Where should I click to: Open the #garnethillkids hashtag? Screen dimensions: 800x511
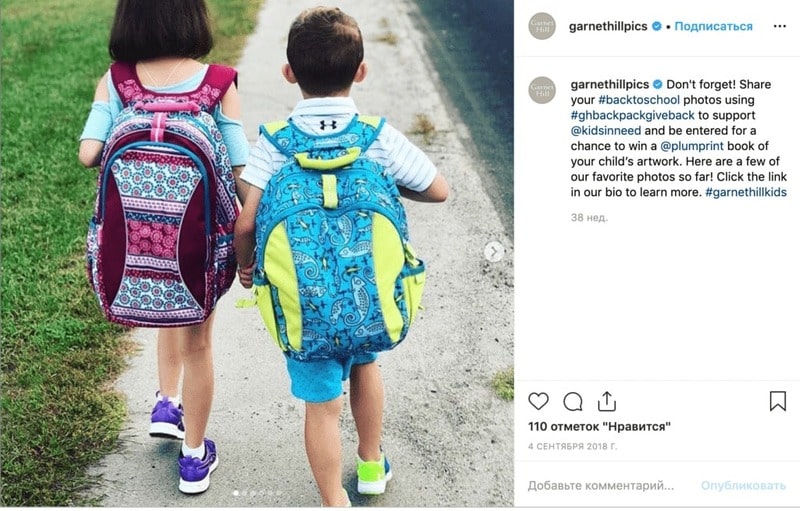click(746, 192)
